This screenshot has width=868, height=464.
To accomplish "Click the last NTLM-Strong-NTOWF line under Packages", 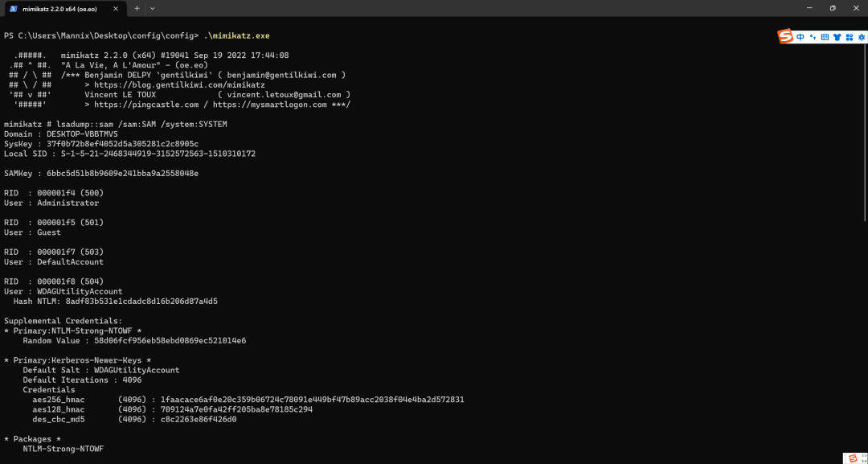I will pos(63,449).
